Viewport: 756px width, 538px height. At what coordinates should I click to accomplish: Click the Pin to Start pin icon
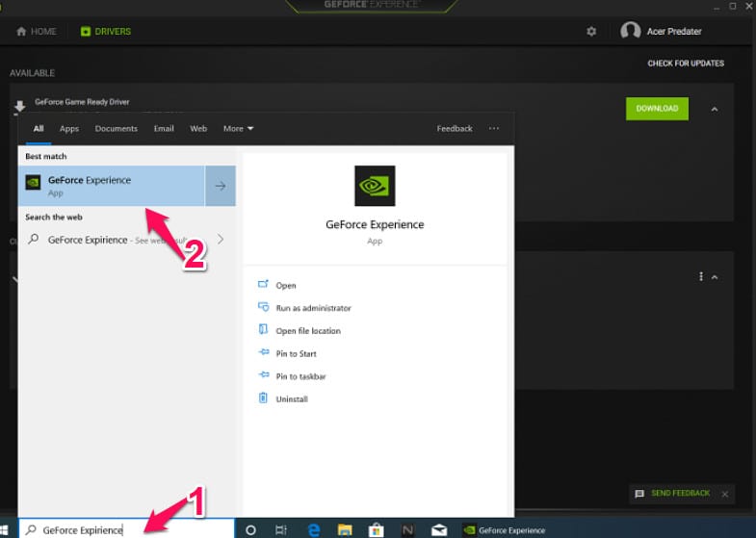tap(264, 352)
